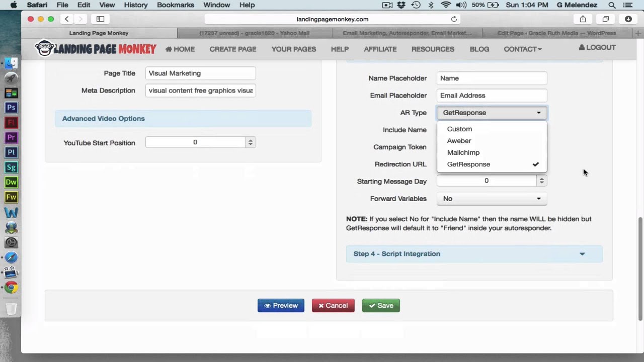644x362 pixels.
Task: Click the red Cancel button
Action: [x=333, y=306]
